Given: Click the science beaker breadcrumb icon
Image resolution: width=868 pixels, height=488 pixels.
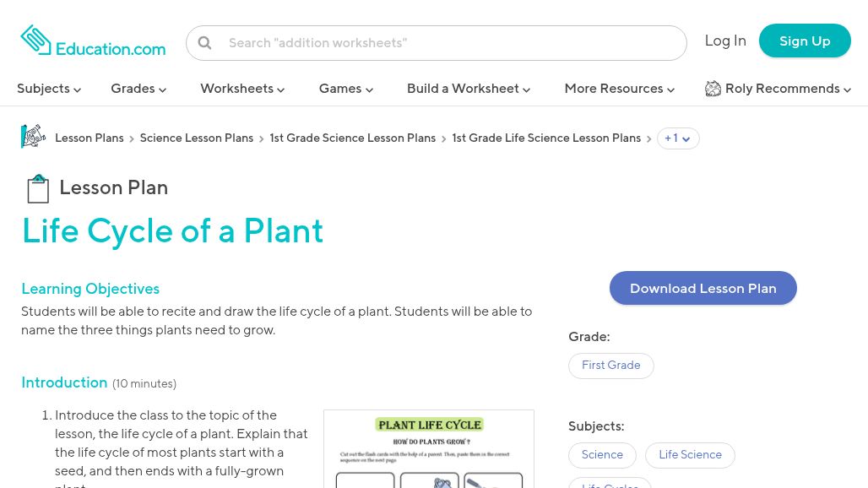Looking at the screenshot, I should tap(33, 136).
